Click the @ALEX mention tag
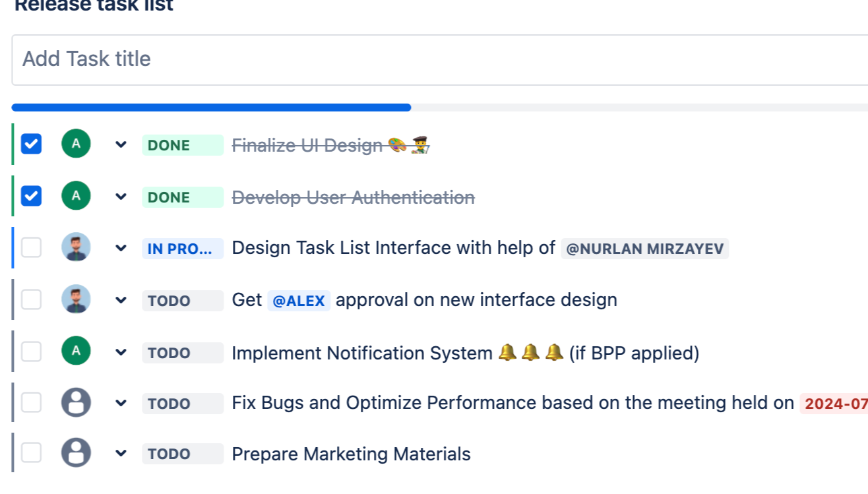Image resolution: width=868 pixels, height=494 pixels. [299, 301]
